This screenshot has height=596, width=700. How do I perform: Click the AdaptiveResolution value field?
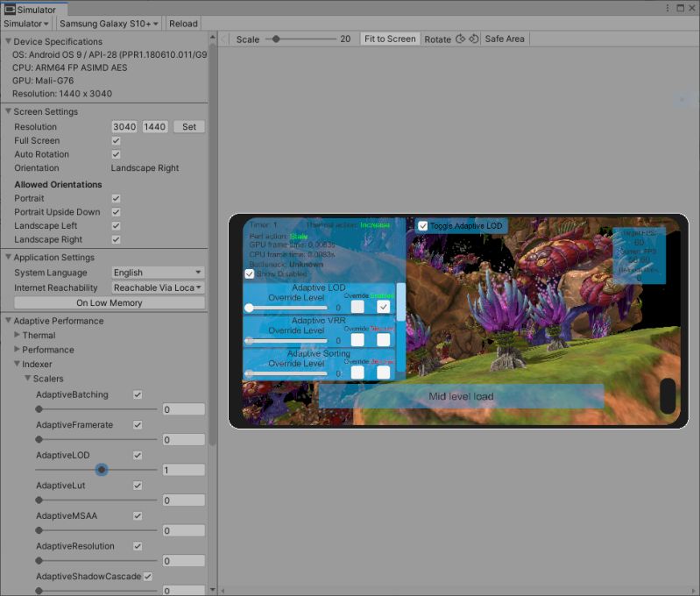pyautogui.click(x=183, y=561)
